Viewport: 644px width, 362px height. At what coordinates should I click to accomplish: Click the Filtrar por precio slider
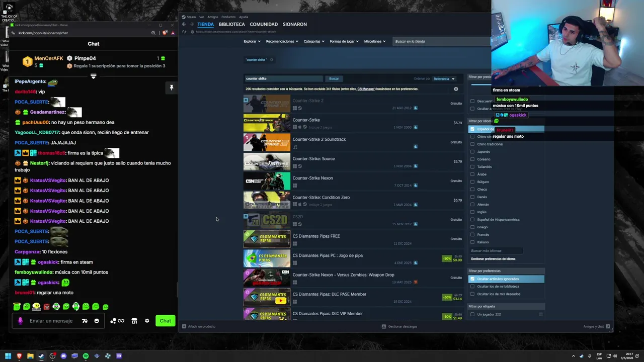[x=480, y=85]
